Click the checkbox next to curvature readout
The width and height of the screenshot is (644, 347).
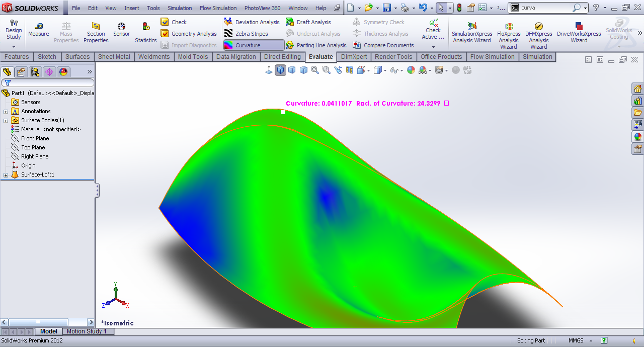[x=446, y=103]
